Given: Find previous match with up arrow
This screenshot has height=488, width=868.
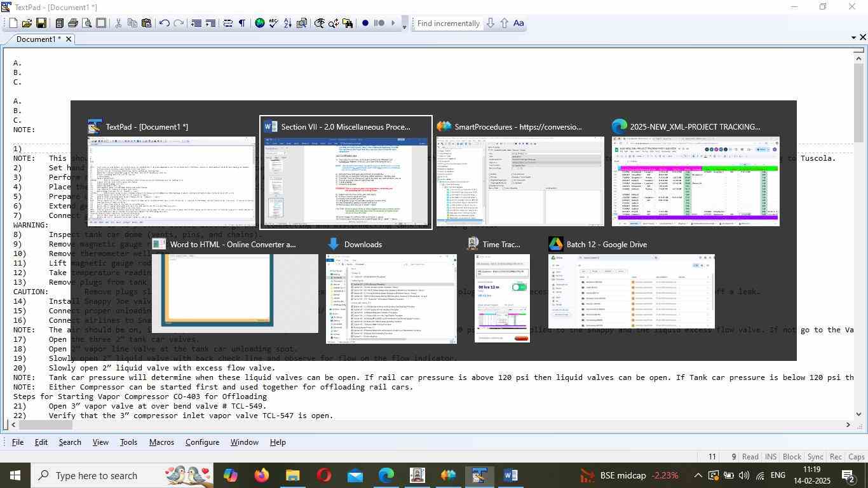Looking at the screenshot, I should 505,23.
